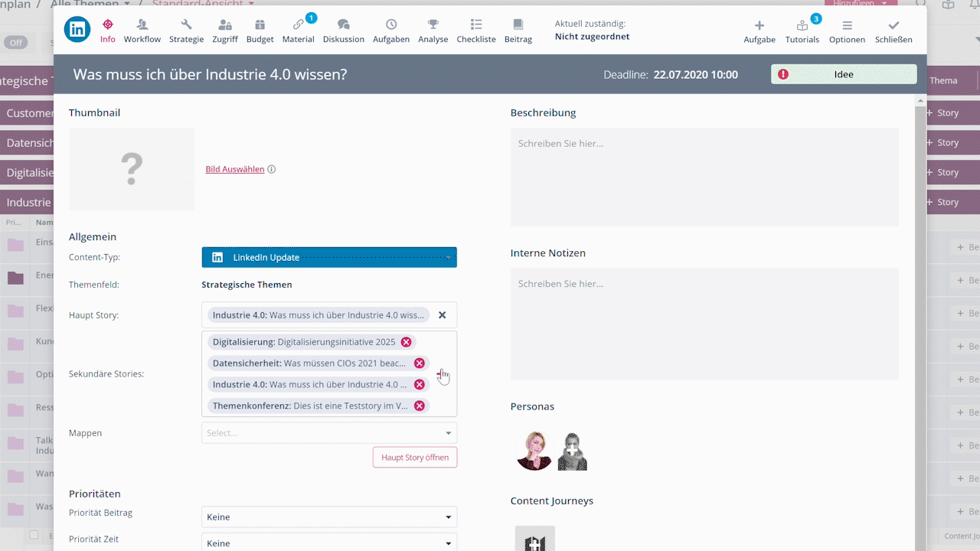The image size is (980, 551).
Task: Open the Mappen select dropdown
Action: coord(329,433)
